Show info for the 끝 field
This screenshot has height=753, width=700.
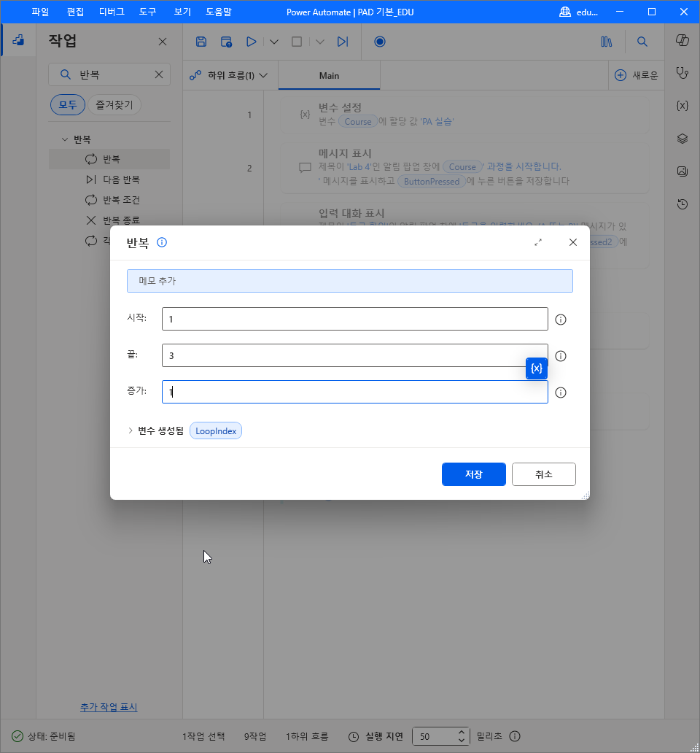coord(561,356)
